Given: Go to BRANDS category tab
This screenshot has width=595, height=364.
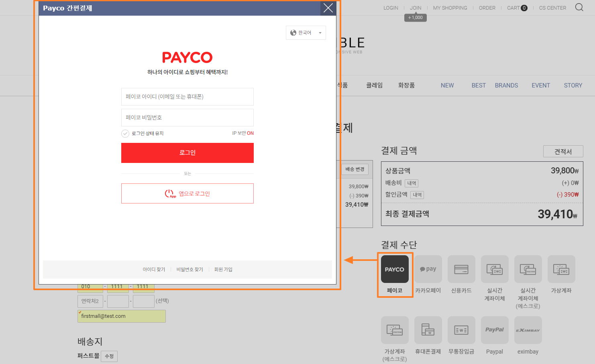Looking at the screenshot, I should [506, 85].
